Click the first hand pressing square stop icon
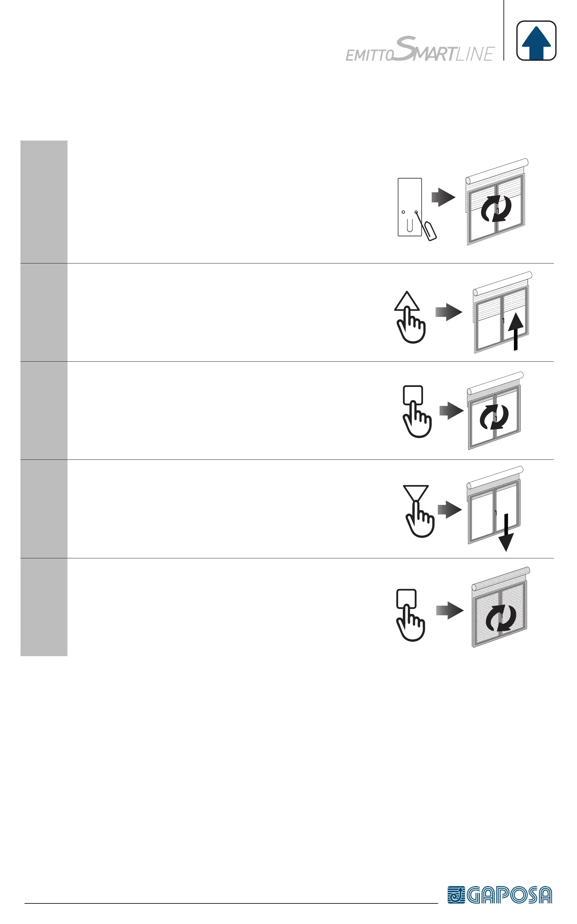The height and width of the screenshot is (924, 577). 417,411
